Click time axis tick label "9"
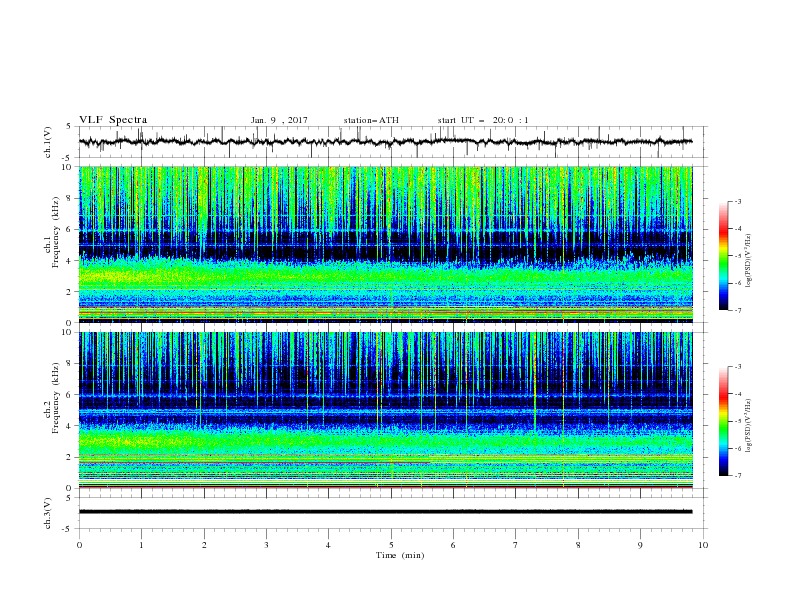Screen dimensions: 792x612 point(640,545)
